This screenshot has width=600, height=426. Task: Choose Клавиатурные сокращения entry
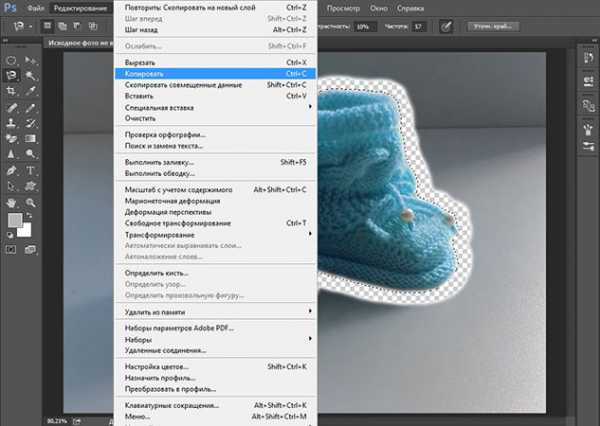(x=215, y=405)
